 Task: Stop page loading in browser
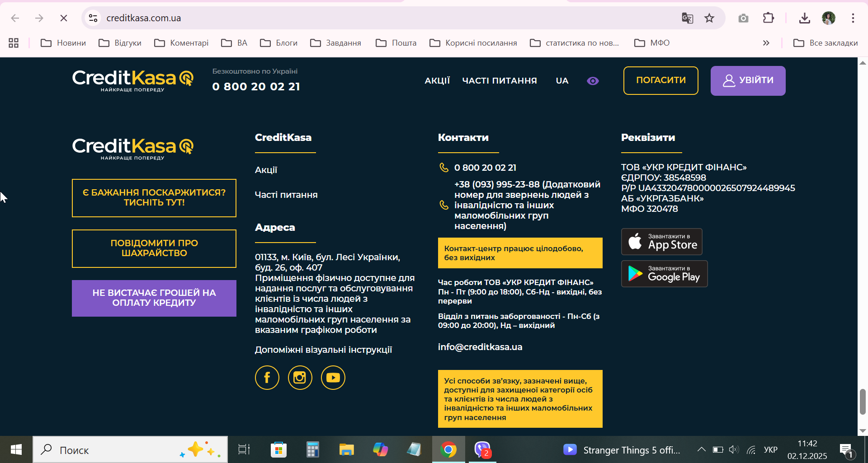coord(64,18)
